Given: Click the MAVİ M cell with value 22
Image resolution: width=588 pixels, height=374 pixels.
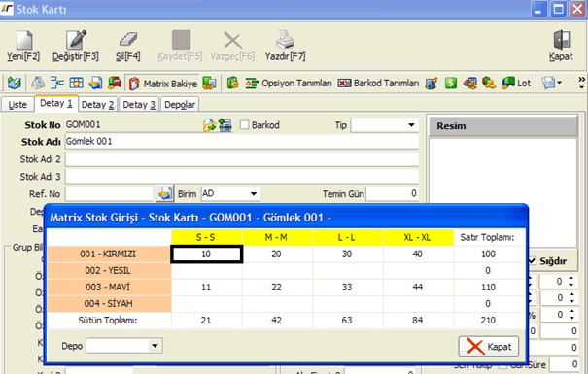Looking at the screenshot, I should pyautogui.click(x=277, y=288).
